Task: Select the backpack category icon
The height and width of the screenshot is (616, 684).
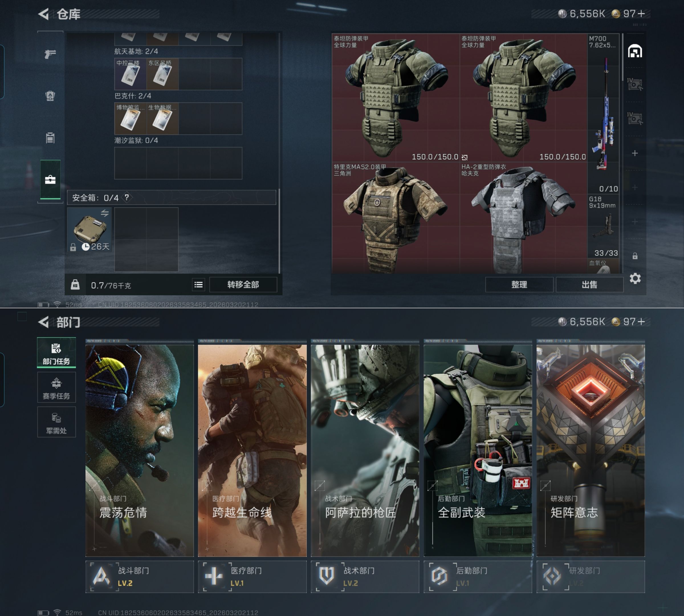Action: tap(50, 96)
